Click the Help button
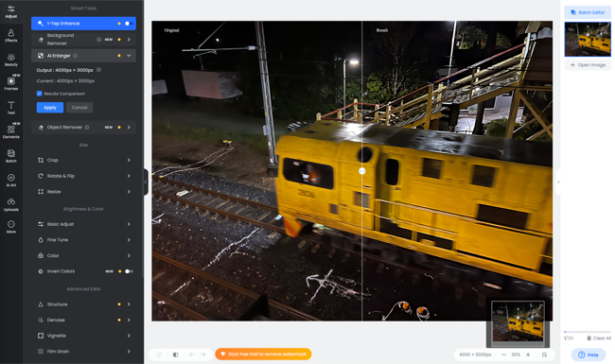Image resolution: width=615 pixels, height=364 pixels. [588, 355]
